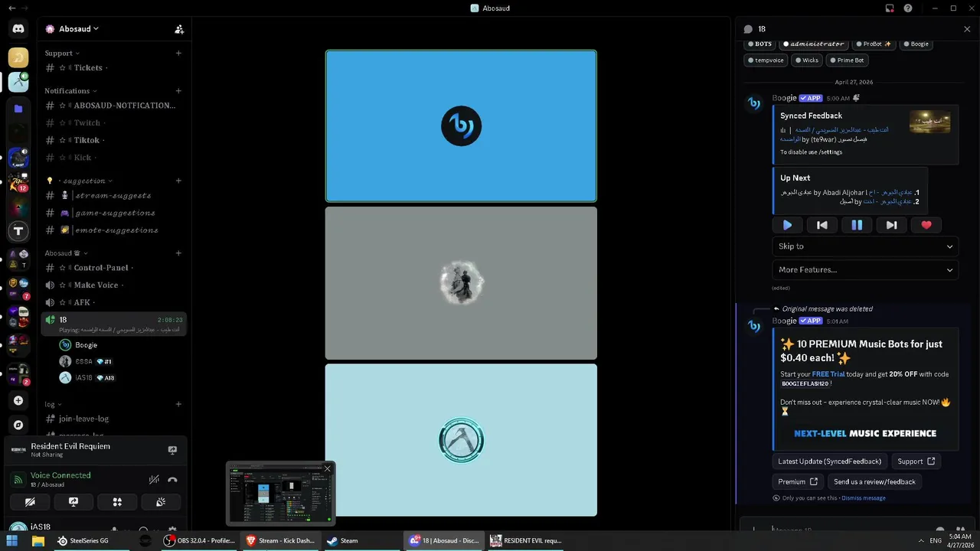Disconnect from voice with hang-up icon
Viewport: 980px width, 551px height.
(x=172, y=480)
